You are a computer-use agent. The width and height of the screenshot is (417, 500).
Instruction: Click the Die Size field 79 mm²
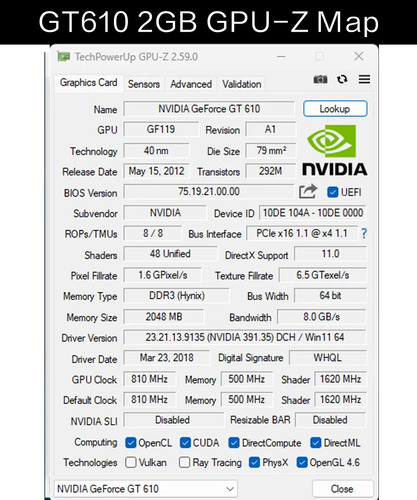click(x=271, y=151)
